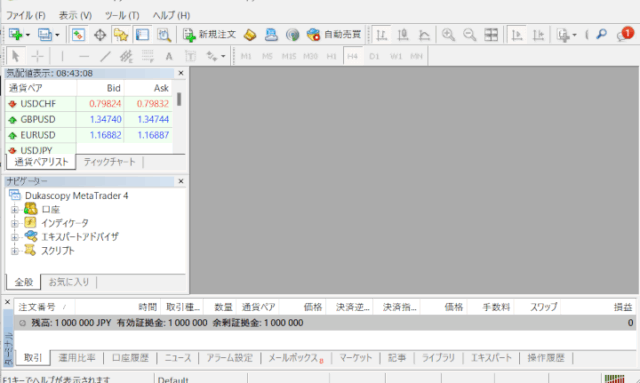Viewport: 640px width, 383px height.
Task: Select the GBPUSD symbol row
Action: pyautogui.click(x=89, y=119)
